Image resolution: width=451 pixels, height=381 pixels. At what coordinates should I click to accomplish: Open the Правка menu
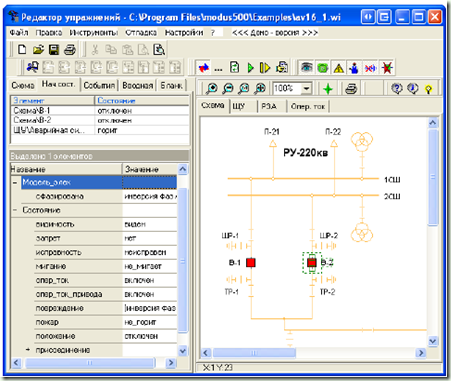point(49,32)
